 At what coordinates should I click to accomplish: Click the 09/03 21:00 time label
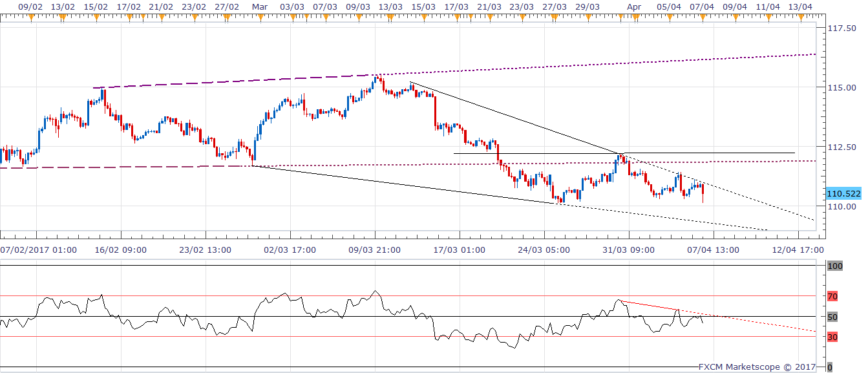click(375, 250)
